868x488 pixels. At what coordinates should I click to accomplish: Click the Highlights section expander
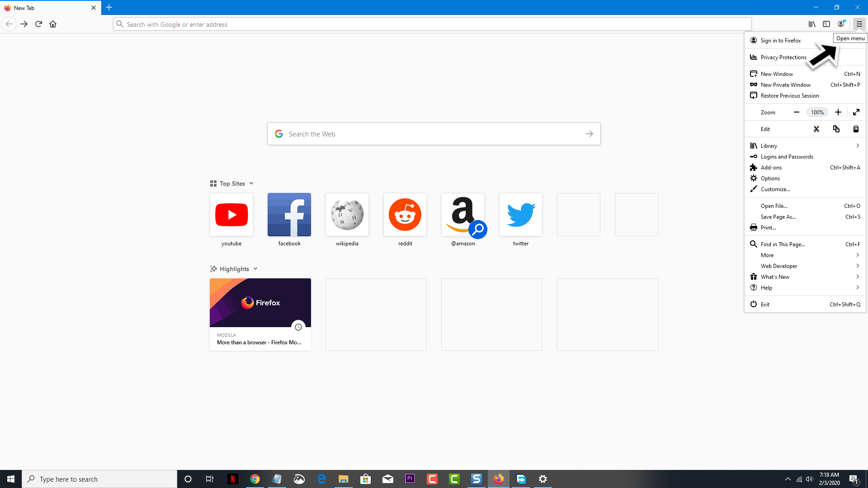pyautogui.click(x=256, y=269)
